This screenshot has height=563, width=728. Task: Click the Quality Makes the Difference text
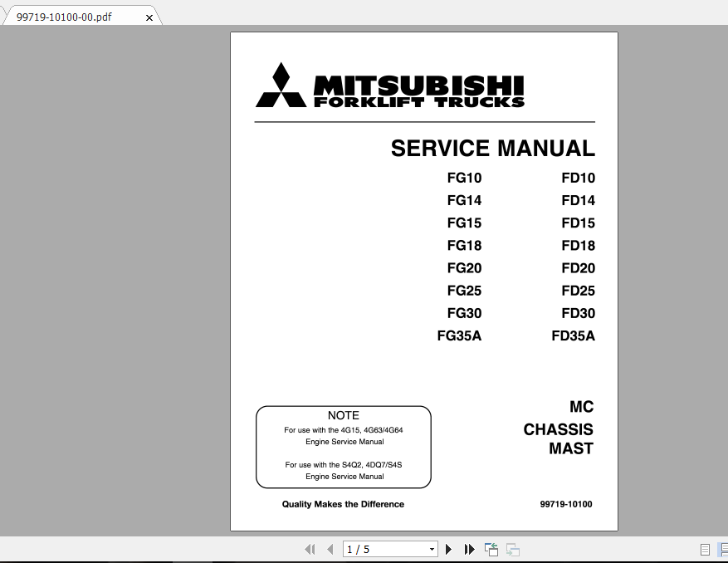(x=343, y=504)
